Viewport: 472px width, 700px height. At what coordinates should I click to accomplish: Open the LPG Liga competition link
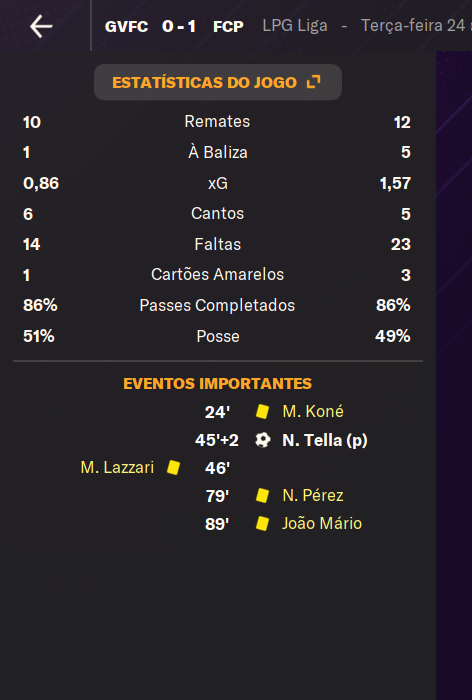click(295, 25)
